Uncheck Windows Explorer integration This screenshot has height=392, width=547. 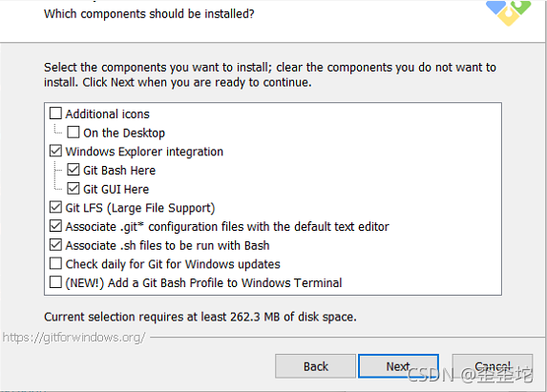(x=55, y=151)
